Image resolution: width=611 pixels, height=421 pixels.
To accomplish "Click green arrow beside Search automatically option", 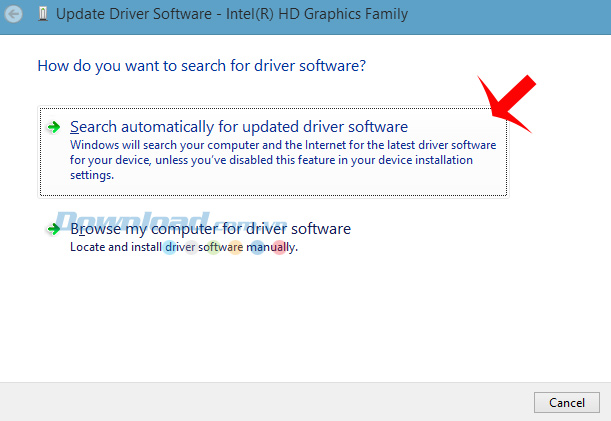I will point(54,127).
